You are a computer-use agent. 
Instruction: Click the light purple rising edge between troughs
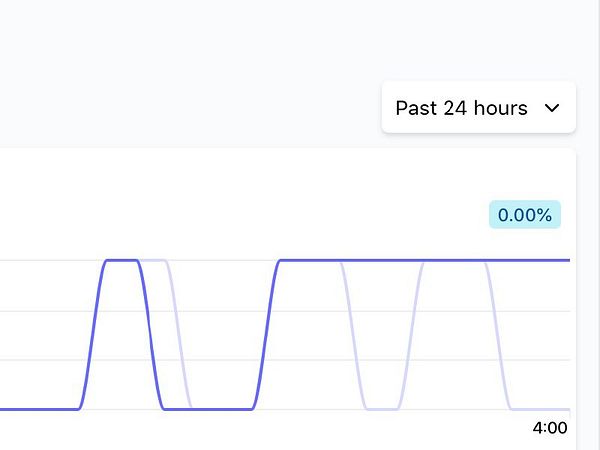[x=410, y=335]
